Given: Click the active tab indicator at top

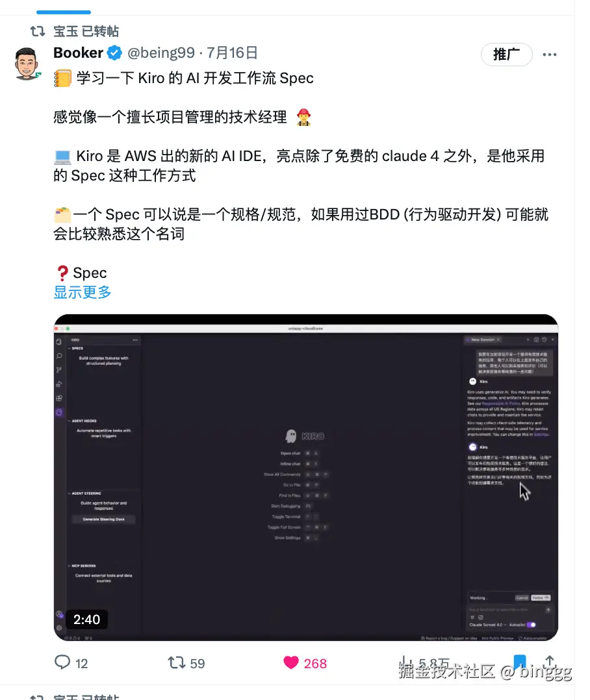Looking at the screenshot, I should (x=64, y=12).
